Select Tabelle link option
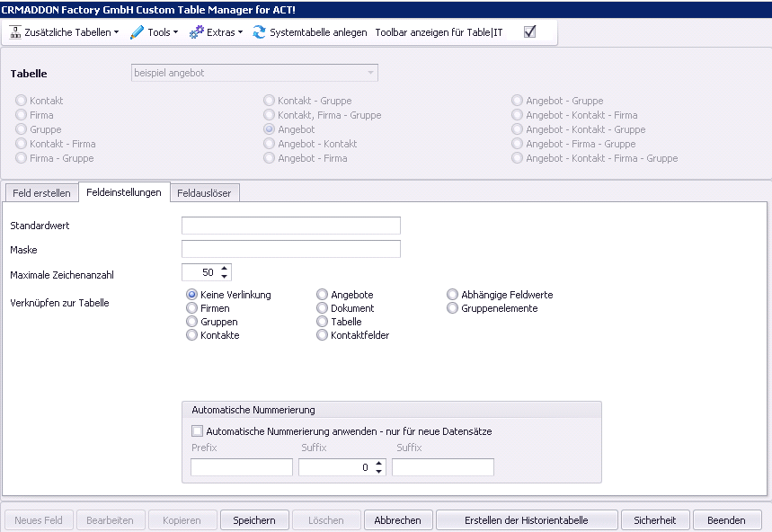 pos(322,322)
